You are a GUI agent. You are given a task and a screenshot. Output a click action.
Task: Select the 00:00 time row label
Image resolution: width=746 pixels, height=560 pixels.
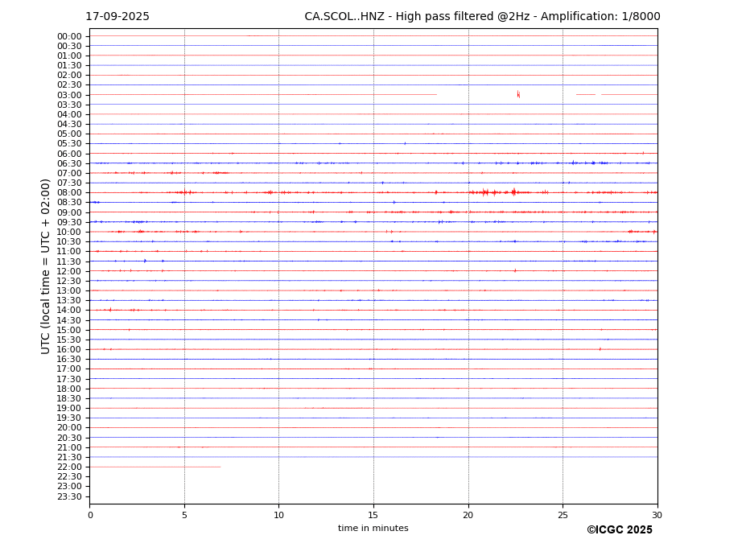pyautogui.click(x=69, y=37)
